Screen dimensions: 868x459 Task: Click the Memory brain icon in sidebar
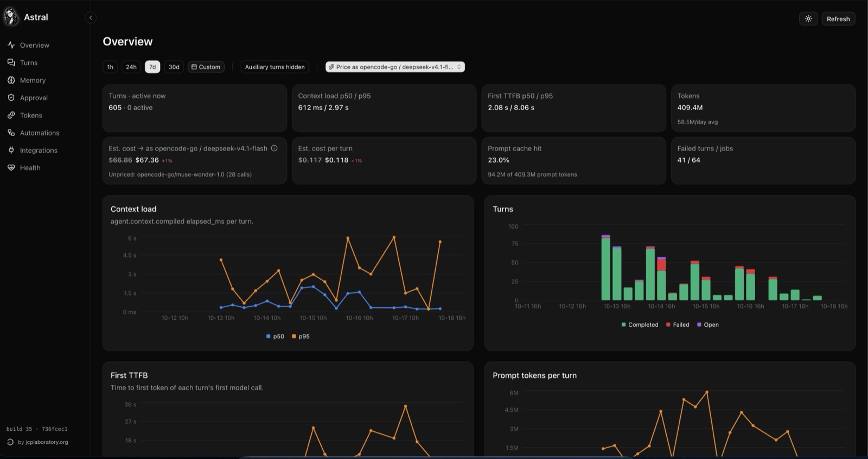pyautogui.click(x=11, y=80)
